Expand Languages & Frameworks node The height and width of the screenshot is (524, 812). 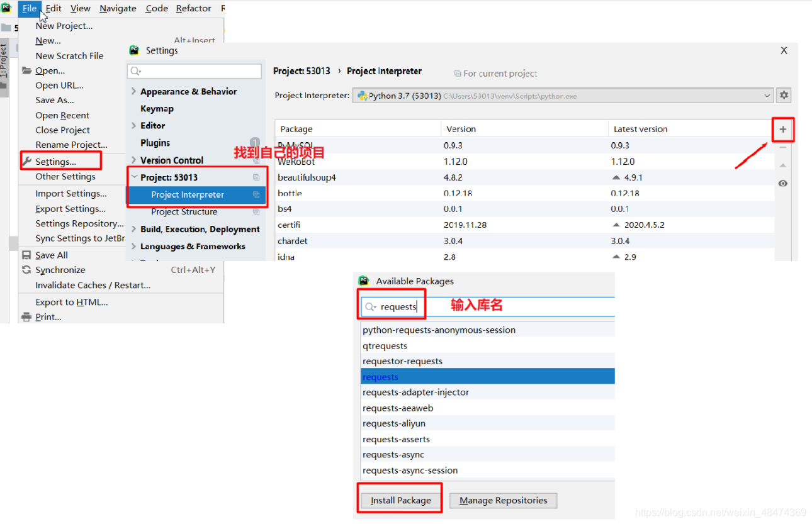point(134,246)
